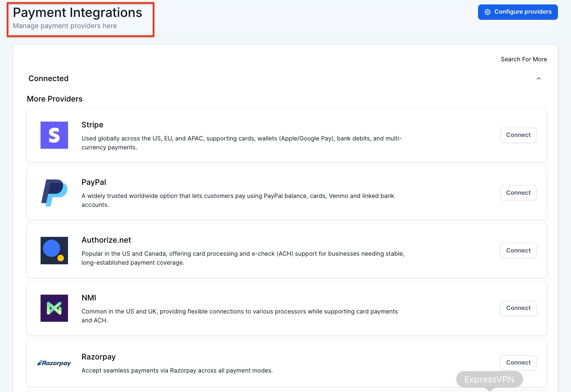Click the PayPal logo icon
The height and width of the screenshot is (392, 571).
point(54,193)
